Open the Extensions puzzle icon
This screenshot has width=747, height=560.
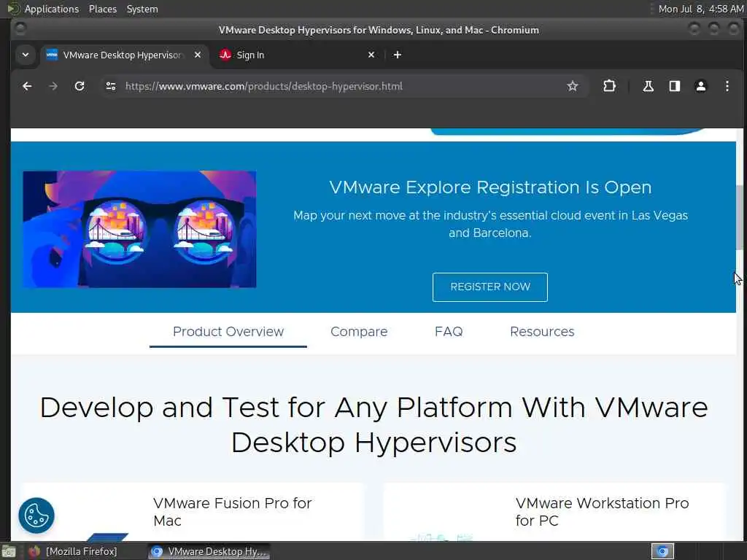609,86
